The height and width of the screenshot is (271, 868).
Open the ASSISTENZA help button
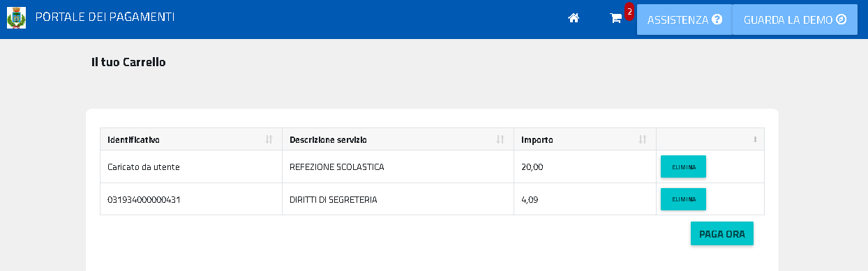pos(684,20)
